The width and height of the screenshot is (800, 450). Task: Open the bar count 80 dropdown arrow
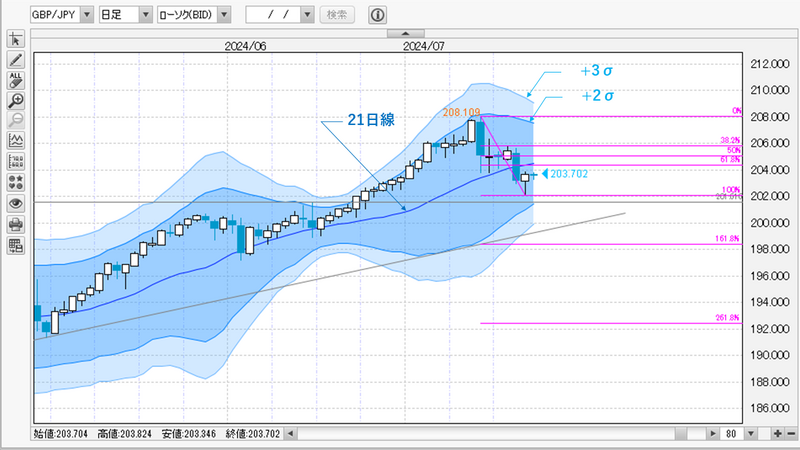pyautogui.click(x=751, y=434)
